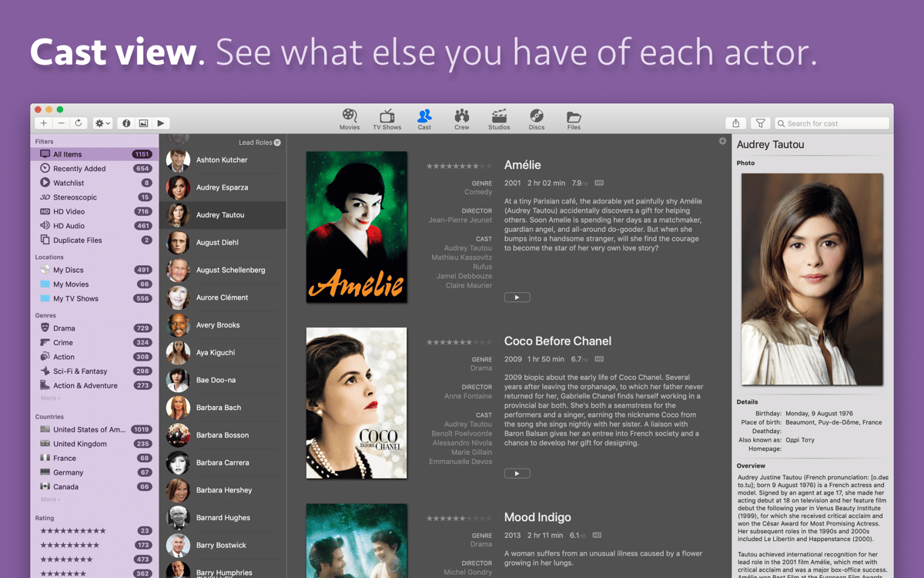Open the Lead Roles sort dropdown
Viewport: 924px width, 578px height.
click(259, 143)
